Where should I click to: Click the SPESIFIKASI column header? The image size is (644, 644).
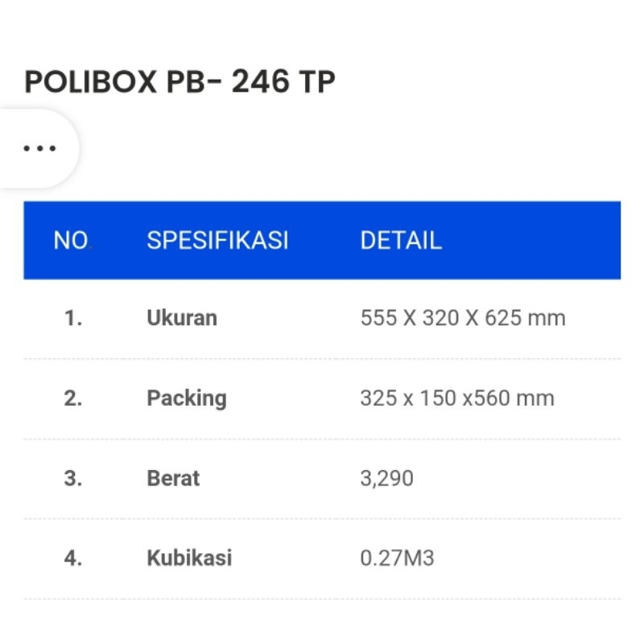click(x=217, y=240)
